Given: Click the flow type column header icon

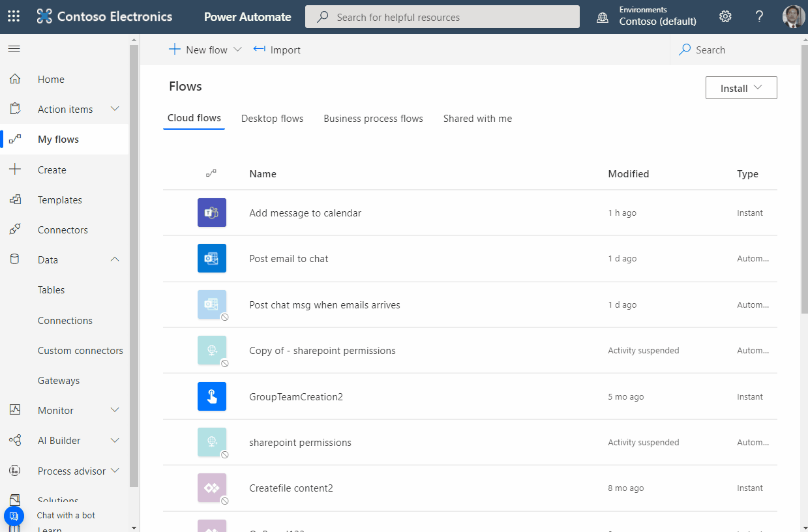Looking at the screenshot, I should tap(211, 173).
